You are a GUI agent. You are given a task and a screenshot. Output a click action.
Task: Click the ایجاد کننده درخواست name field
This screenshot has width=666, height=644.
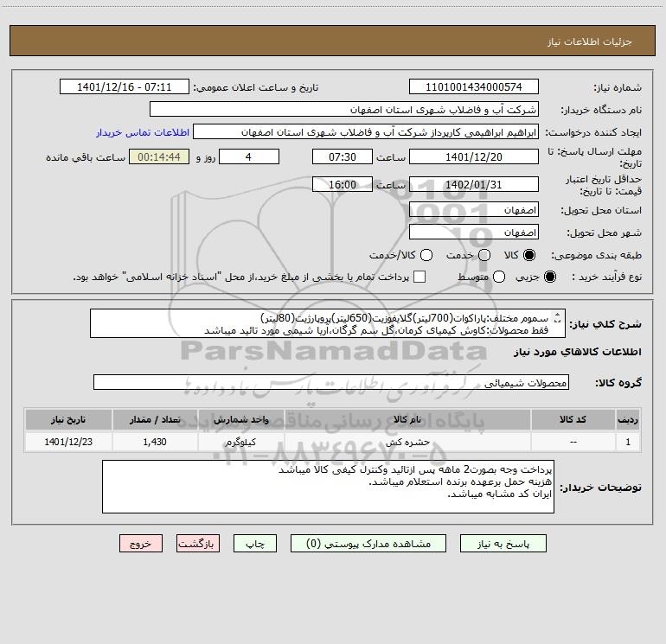[x=365, y=131]
